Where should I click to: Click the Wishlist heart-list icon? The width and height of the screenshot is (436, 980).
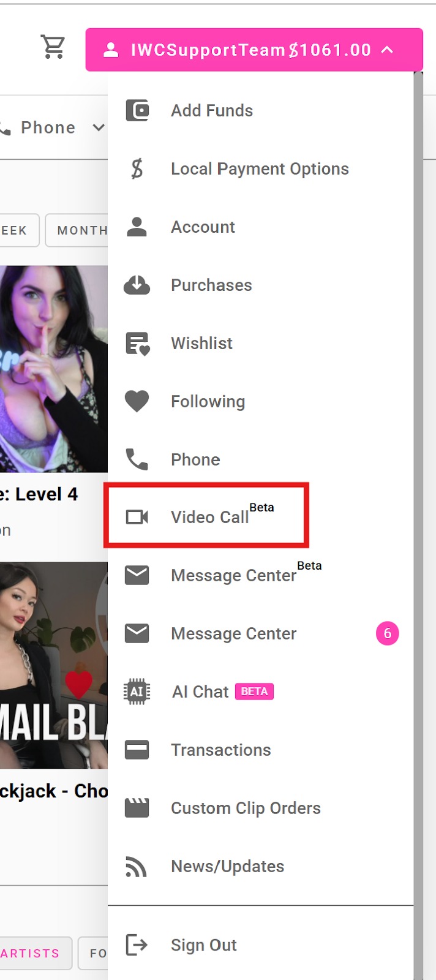pyautogui.click(x=137, y=344)
